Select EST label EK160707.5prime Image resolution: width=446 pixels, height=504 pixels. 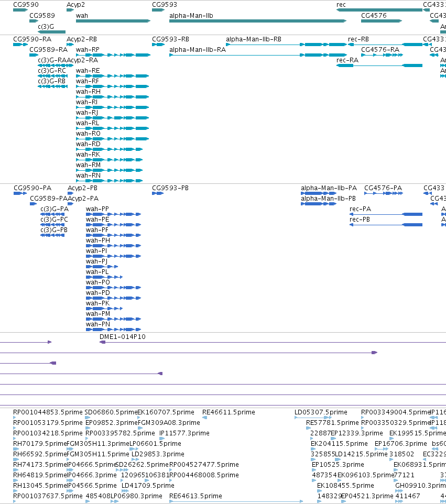(x=166, y=412)
